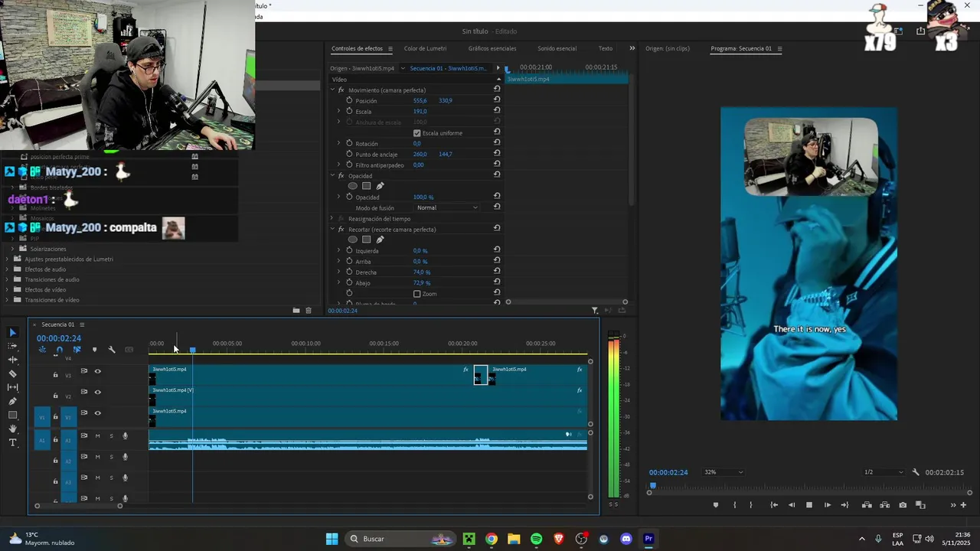Select the Pen tool in the toolbar
The image size is (980, 551).
click(x=12, y=401)
